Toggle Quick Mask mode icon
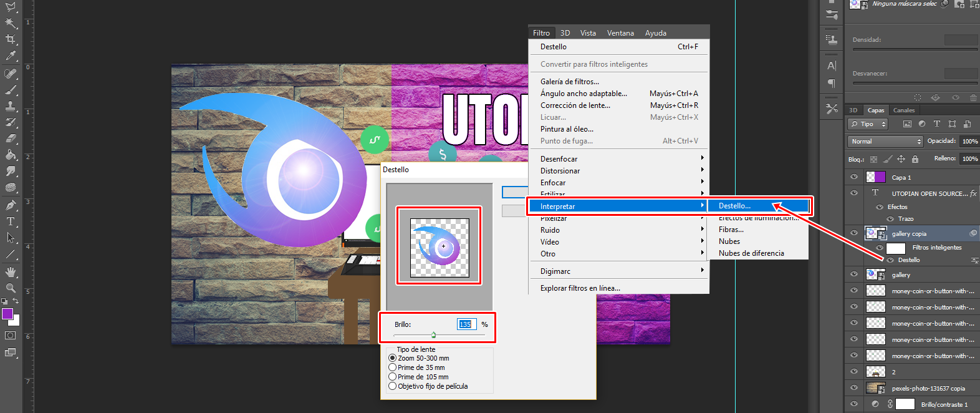This screenshot has width=980, height=413. (x=11, y=336)
